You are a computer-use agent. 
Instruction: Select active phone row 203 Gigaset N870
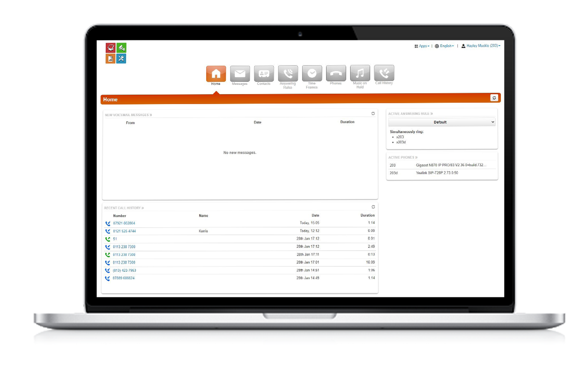pyautogui.click(x=442, y=165)
